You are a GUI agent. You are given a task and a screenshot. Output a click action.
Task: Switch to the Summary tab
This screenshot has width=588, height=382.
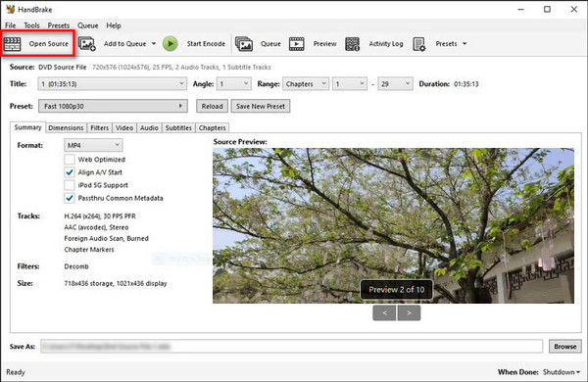click(x=27, y=127)
